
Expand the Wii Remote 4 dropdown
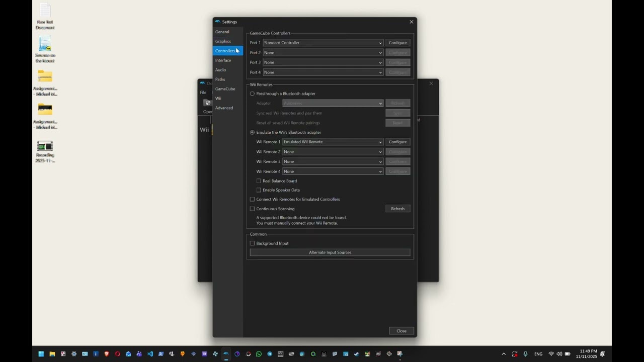pos(333,171)
